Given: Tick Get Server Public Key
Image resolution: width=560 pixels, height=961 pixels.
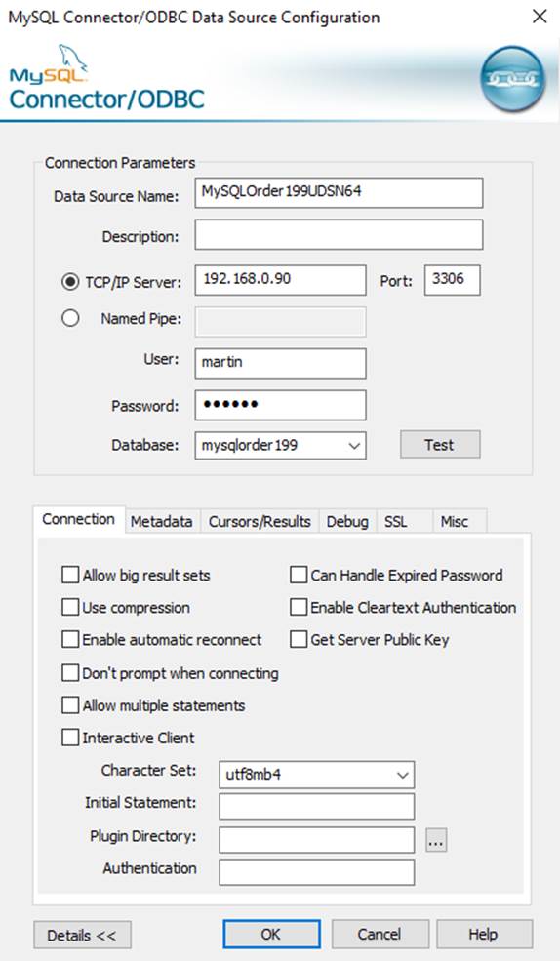Looking at the screenshot, I should pyautogui.click(x=299, y=640).
